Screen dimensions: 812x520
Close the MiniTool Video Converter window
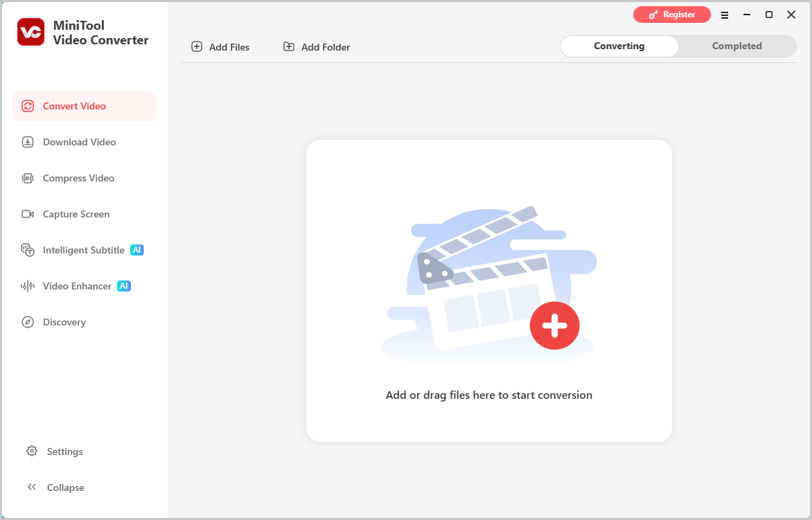click(x=791, y=15)
